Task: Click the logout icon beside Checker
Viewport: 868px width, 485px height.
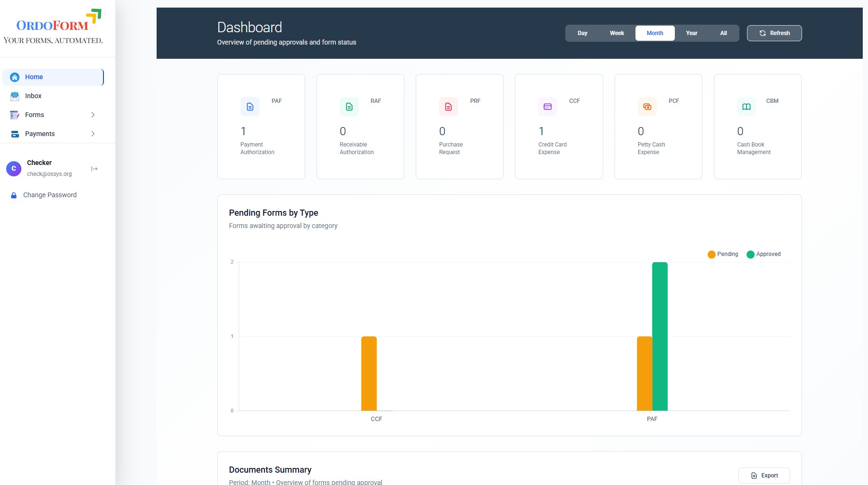Action: pyautogui.click(x=94, y=169)
